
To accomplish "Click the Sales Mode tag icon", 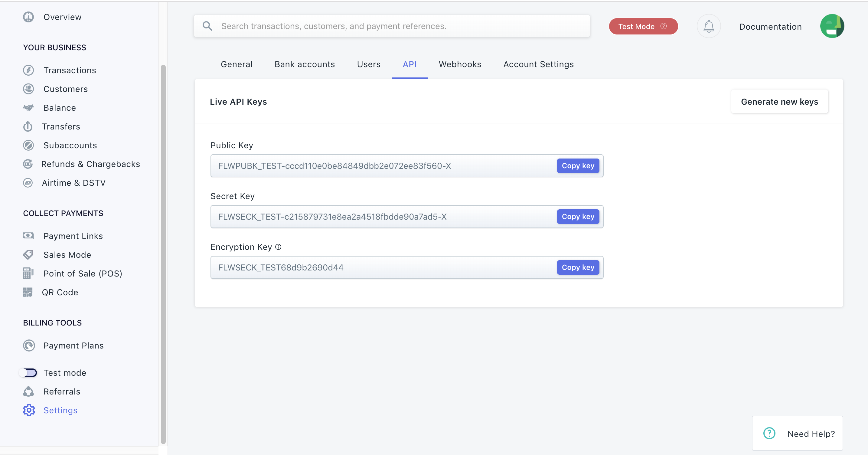I will (28, 254).
